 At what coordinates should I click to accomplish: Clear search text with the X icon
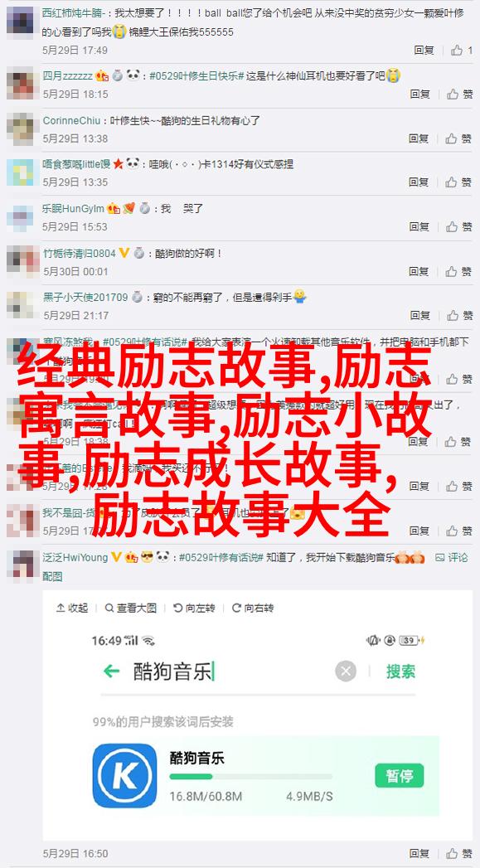tap(346, 672)
